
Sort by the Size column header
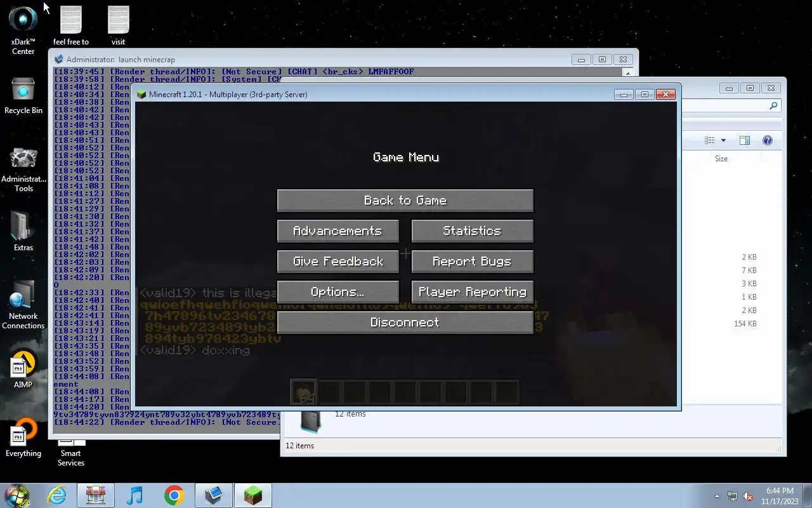[721, 159]
